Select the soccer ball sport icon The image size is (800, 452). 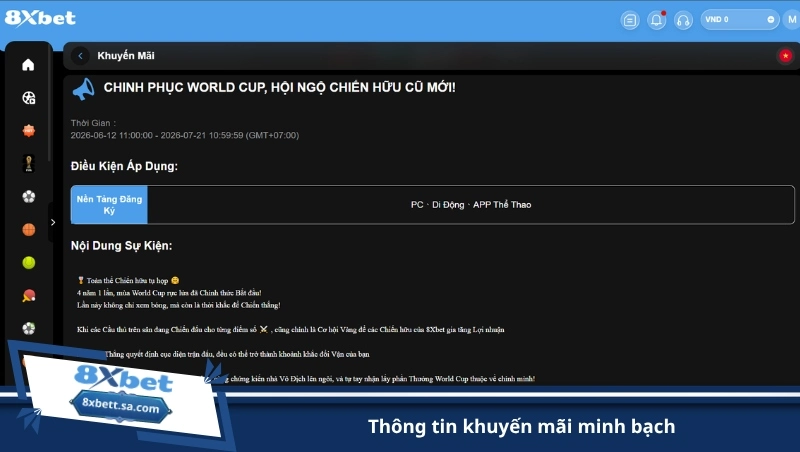tap(29, 196)
